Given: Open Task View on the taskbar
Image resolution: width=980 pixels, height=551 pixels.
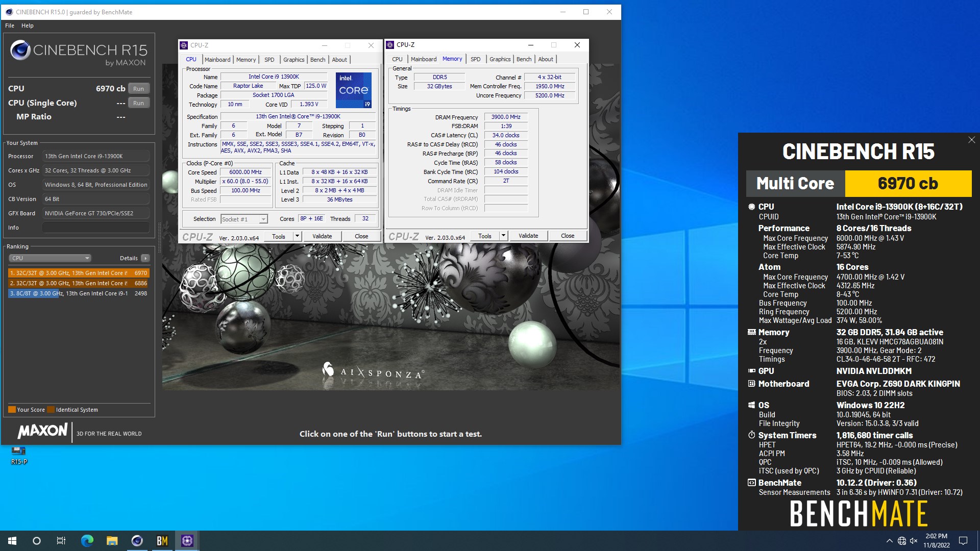Looking at the screenshot, I should (61, 541).
